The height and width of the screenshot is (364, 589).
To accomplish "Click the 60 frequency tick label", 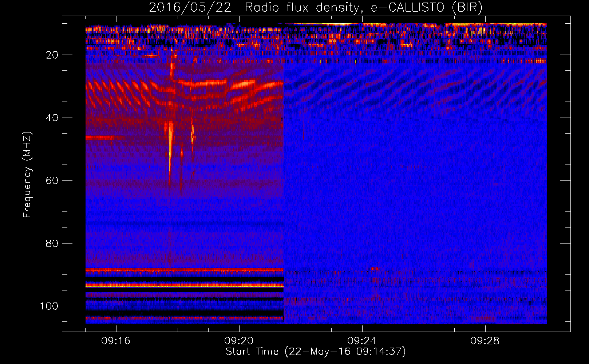I will coord(52,181).
